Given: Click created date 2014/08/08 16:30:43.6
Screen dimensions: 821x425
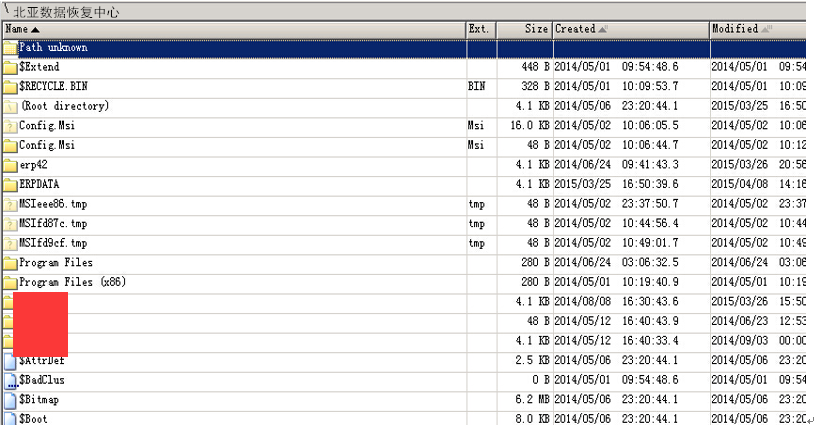Looking at the screenshot, I should click(x=616, y=302).
